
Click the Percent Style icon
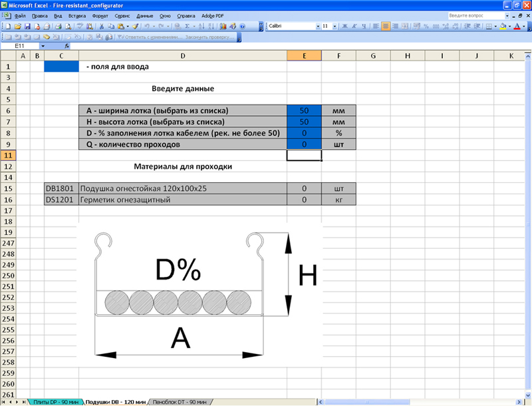point(426,26)
